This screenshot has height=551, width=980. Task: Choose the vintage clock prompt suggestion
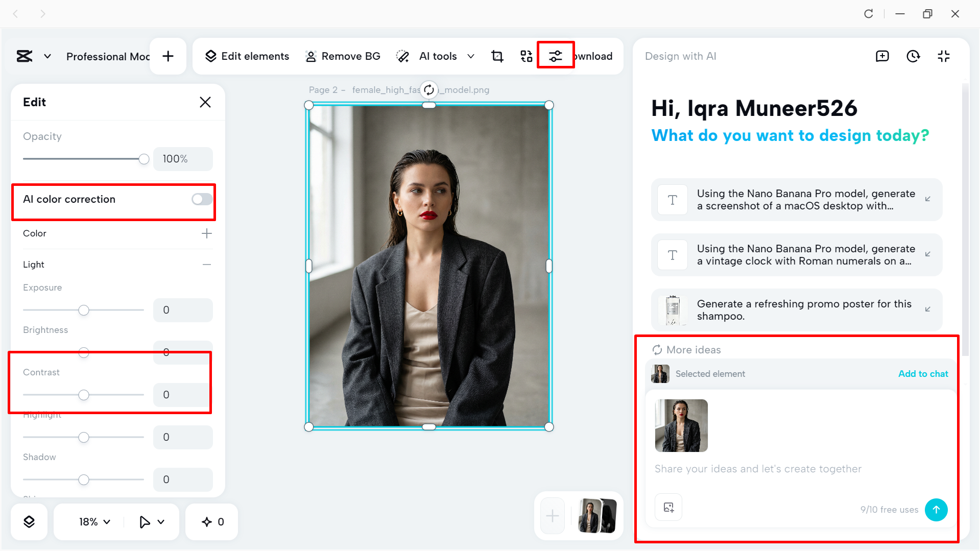[796, 255]
